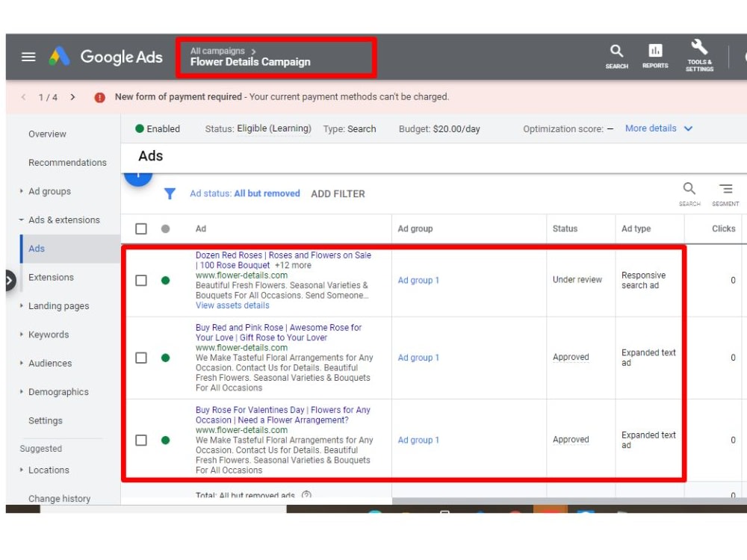Viewport: 747px width, 560px height.
Task: Open the Search tool in header
Action: pos(616,57)
